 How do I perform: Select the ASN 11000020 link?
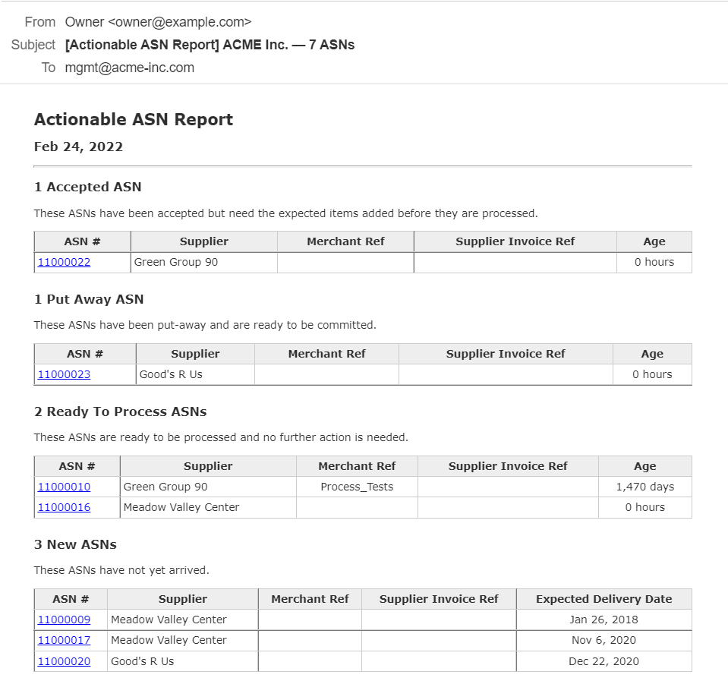coord(64,661)
